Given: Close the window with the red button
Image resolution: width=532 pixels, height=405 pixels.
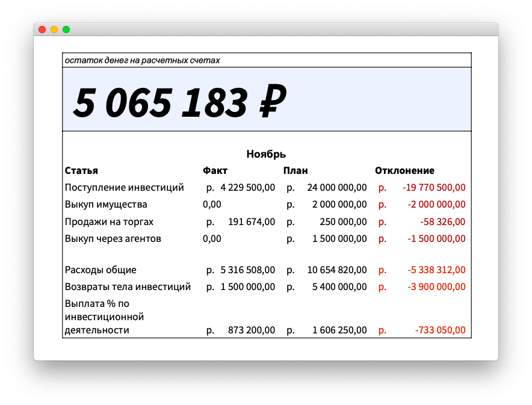Looking at the screenshot, I should 42,29.
